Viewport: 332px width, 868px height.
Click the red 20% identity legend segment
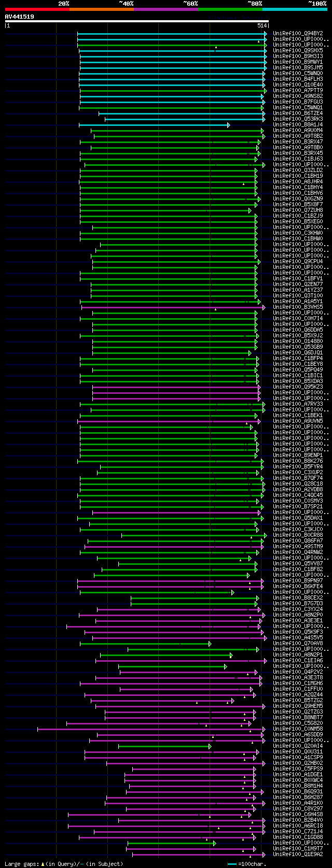click(37, 9)
